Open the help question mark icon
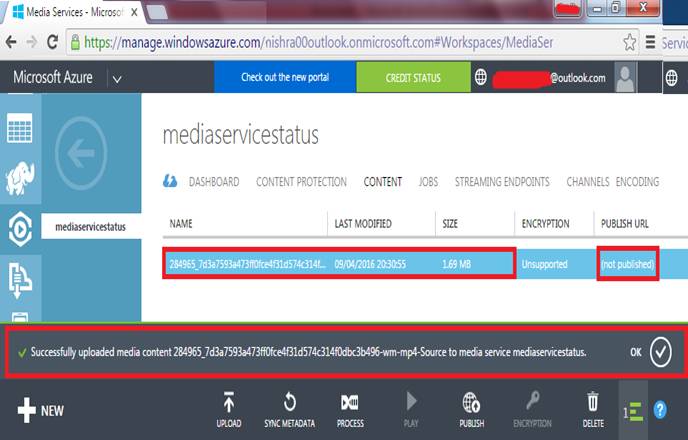688x440 pixels. point(660,410)
